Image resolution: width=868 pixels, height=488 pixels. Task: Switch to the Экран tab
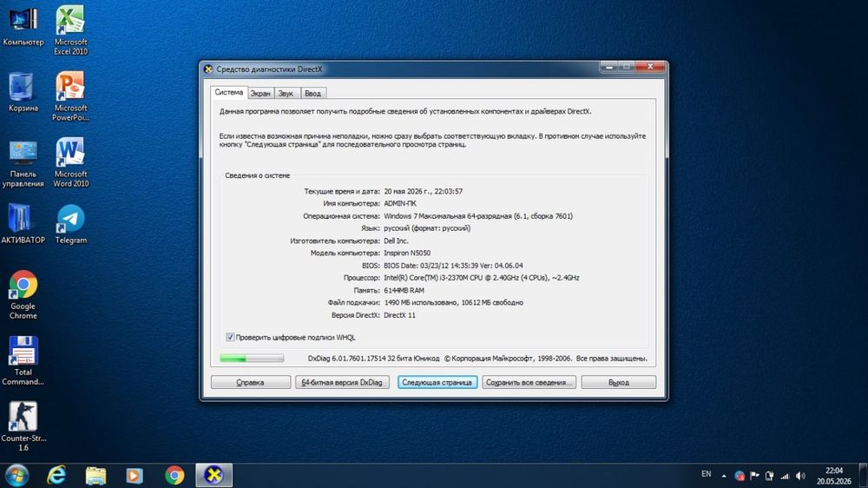pyautogui.click(x=260, y=94)
